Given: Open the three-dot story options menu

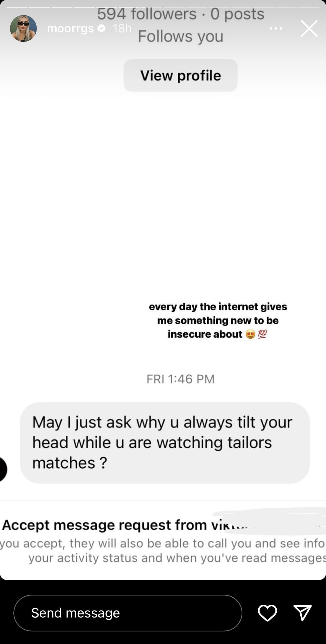Looking at the screenshot, I should 276,28.
